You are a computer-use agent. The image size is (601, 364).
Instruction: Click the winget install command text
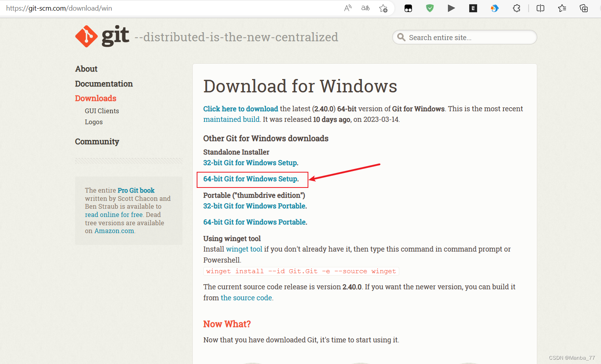(x=301, y=271)
